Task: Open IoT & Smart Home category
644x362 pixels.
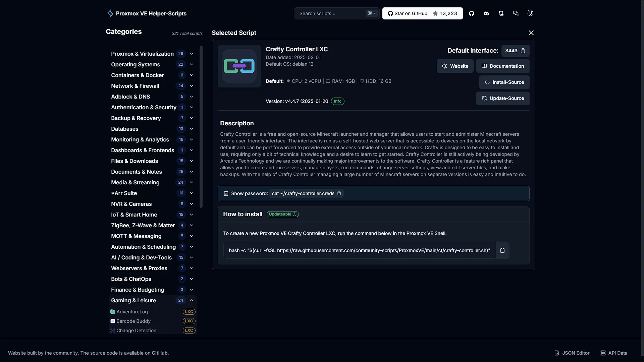Action: 153,215
